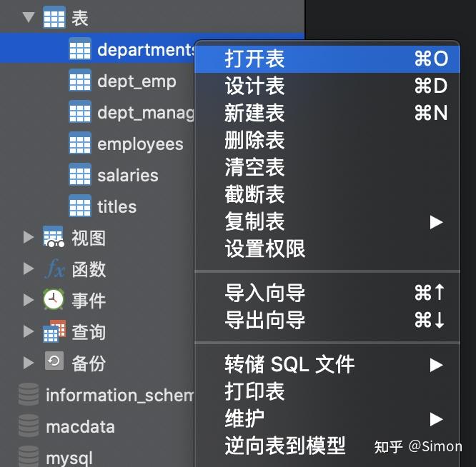Choose 打开表 from the context menu
476x467 pixels.
[x=254, y=59]
